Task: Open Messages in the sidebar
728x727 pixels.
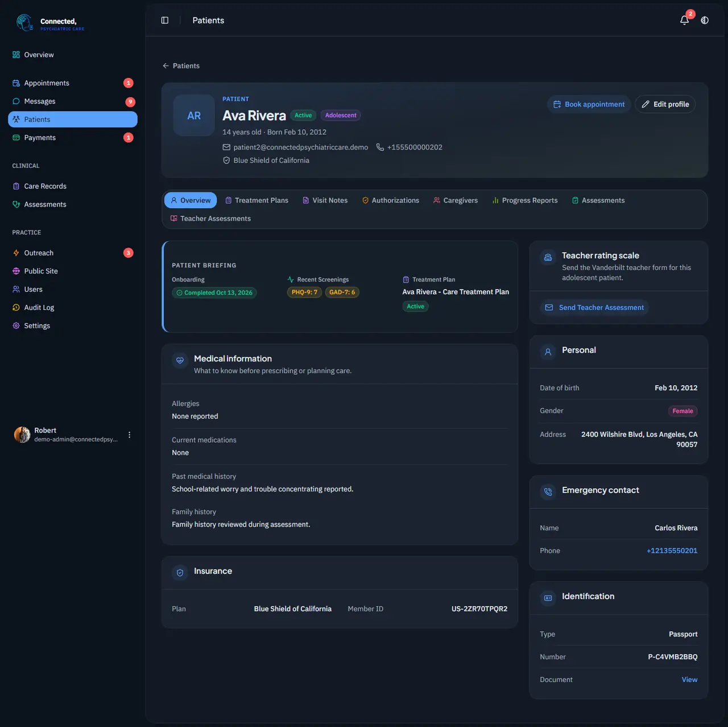Action: [x=73, y=101]
